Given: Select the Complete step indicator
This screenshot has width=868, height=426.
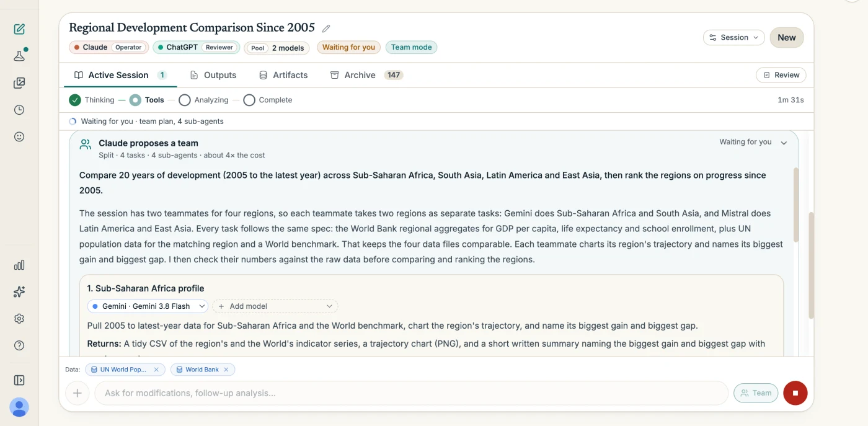Looking at the screenshot, I should (268, 100).
